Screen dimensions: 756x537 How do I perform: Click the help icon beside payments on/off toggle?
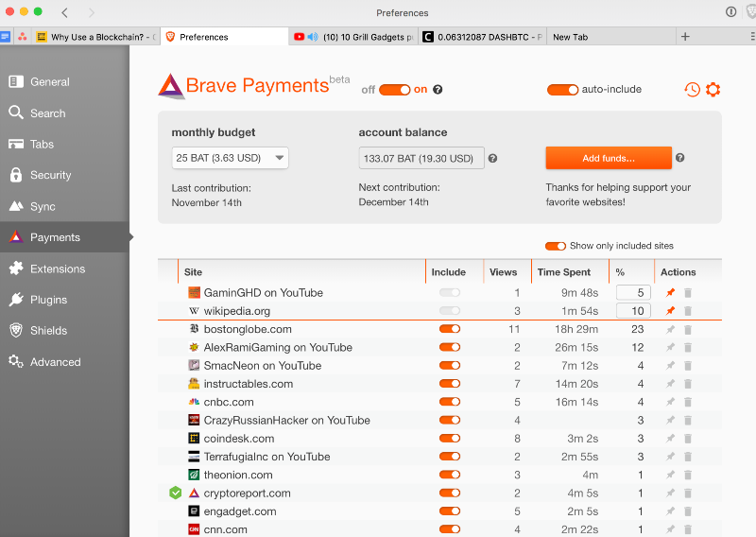click(438, 89)
